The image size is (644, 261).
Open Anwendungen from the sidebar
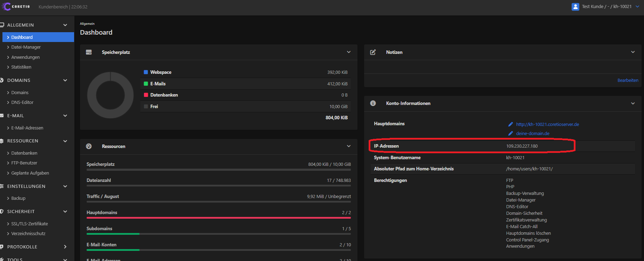pyautogui.click(x=25, y=57)
